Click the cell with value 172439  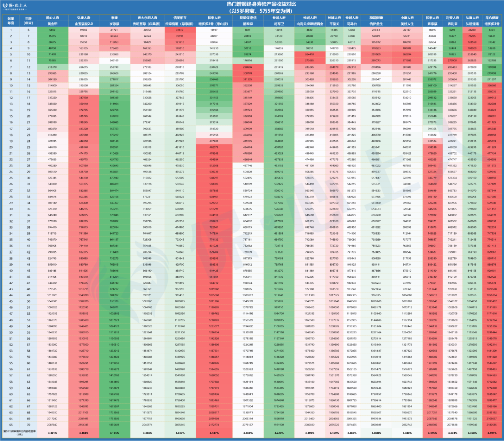tap(114, 48)
